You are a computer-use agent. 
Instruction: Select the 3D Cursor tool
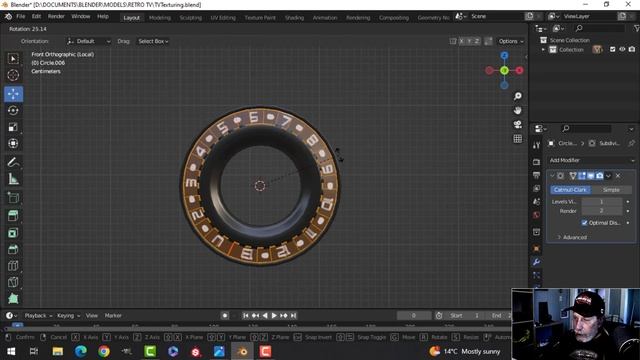pyautogui.click(x=13, y=76)
